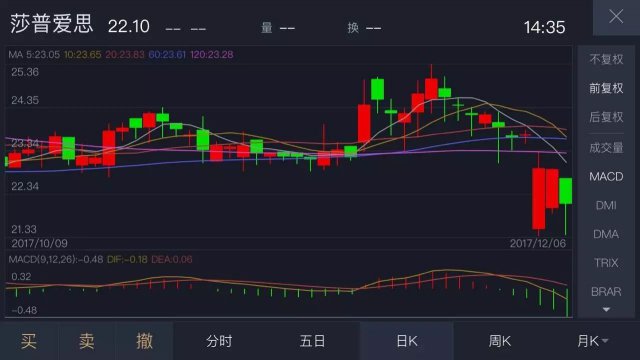Choose the BRAR indicator
Image resolution: width=640 pixels, height=360 pixels.
(606, 292)
